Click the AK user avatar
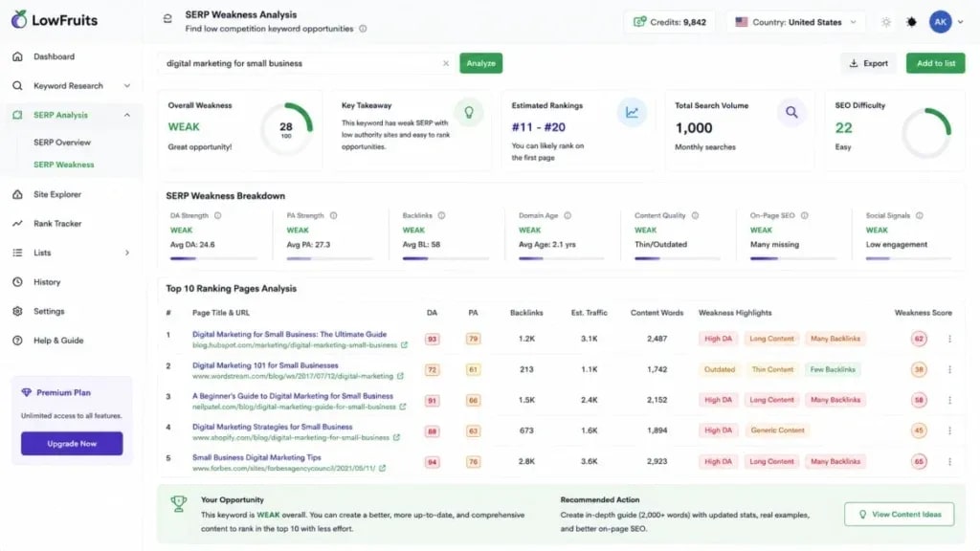This screenshot has height=551, width=980. point(940,22)
